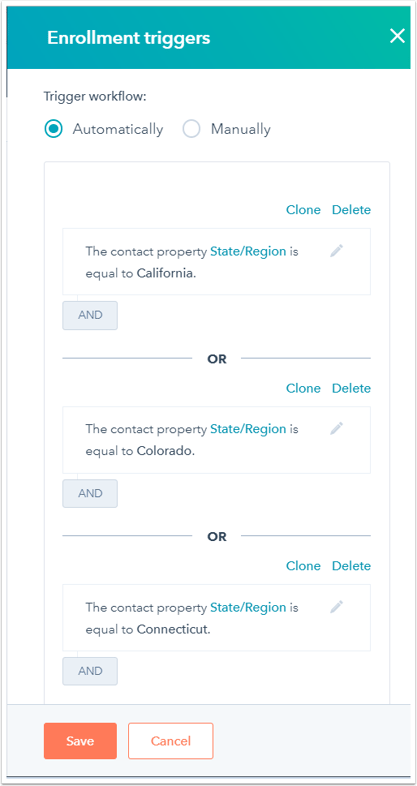Select the Automatically trigger option
This screenshot has width=417, height=786.
point(53,129)
